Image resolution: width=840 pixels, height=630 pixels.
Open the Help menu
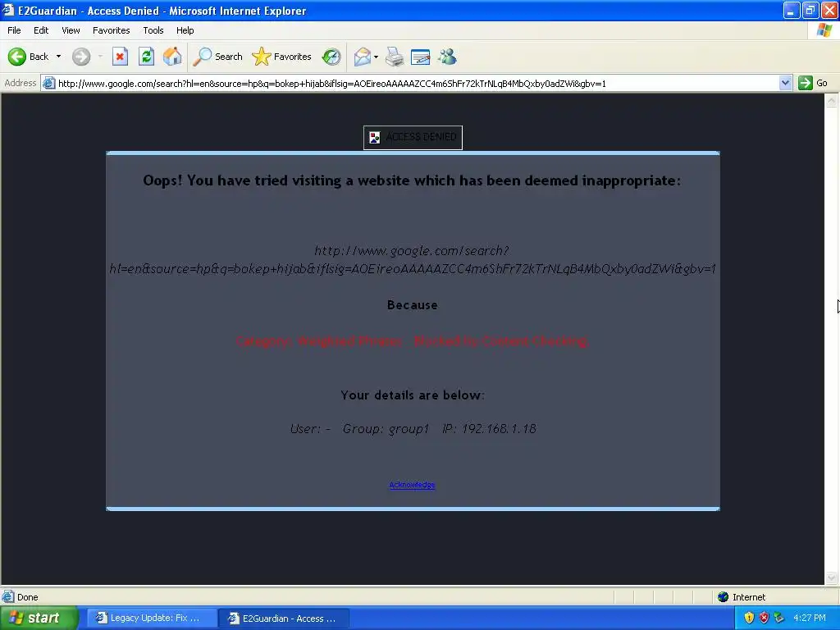[185, 30]
